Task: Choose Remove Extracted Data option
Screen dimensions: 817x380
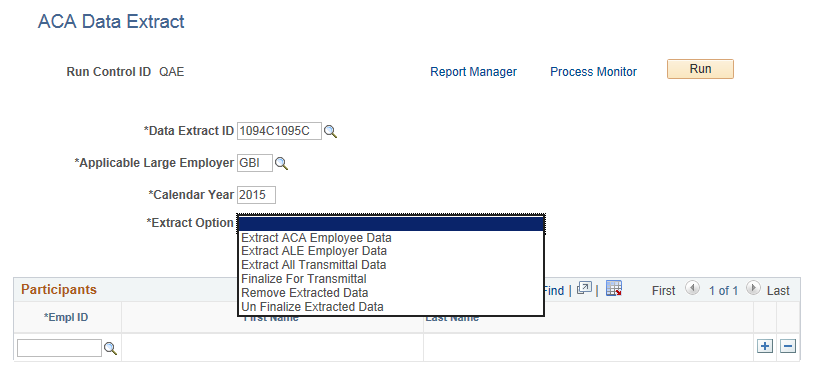Action: [x=305, y=292]
